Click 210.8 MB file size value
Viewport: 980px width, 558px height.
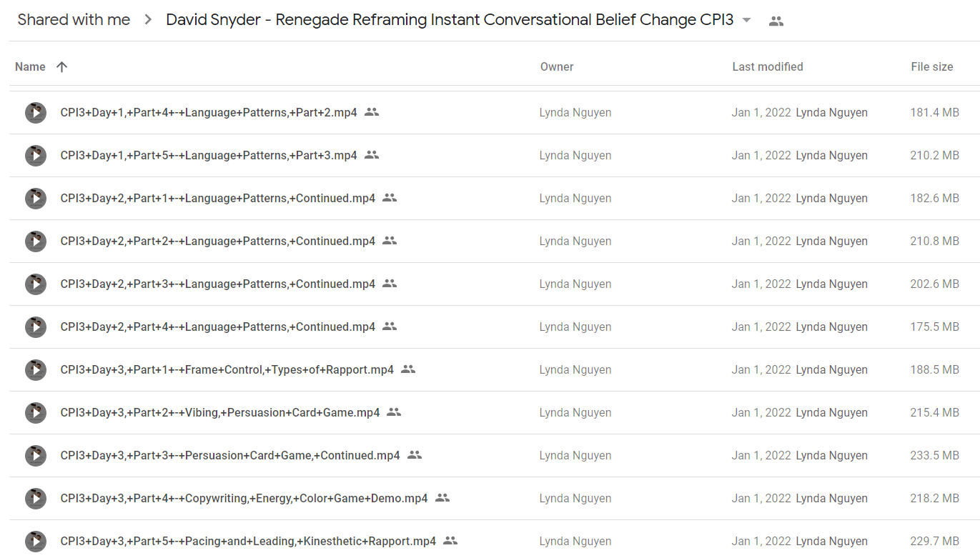coord(935,241)
